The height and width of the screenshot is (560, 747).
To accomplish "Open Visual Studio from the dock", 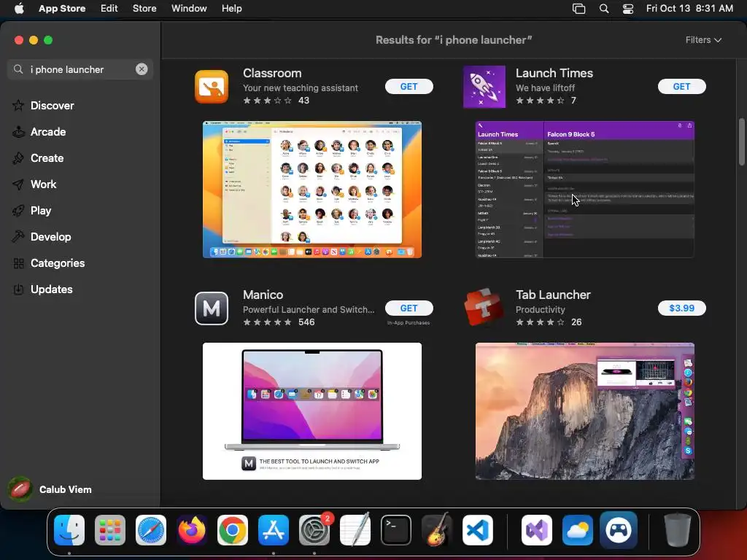I will click(537, 530).
